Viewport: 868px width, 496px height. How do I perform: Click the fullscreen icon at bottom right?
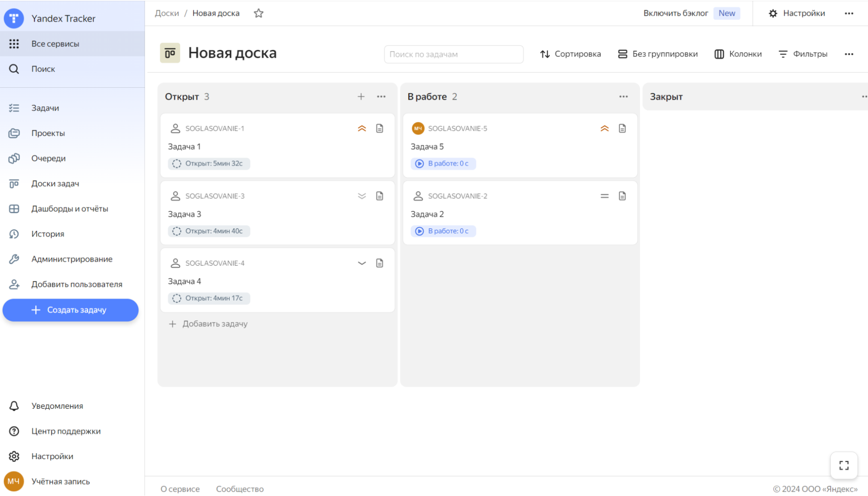click(x=844, y=466)
